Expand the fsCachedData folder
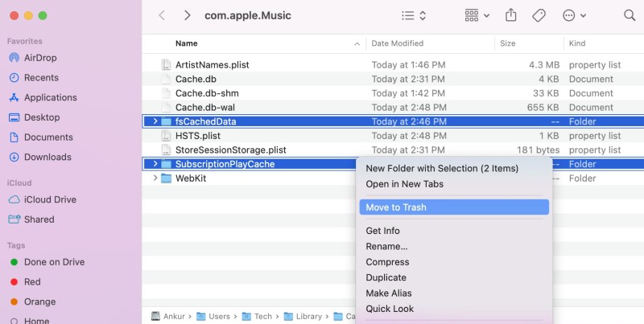This screenshot has width=644, height=324. tap(155, 121)
